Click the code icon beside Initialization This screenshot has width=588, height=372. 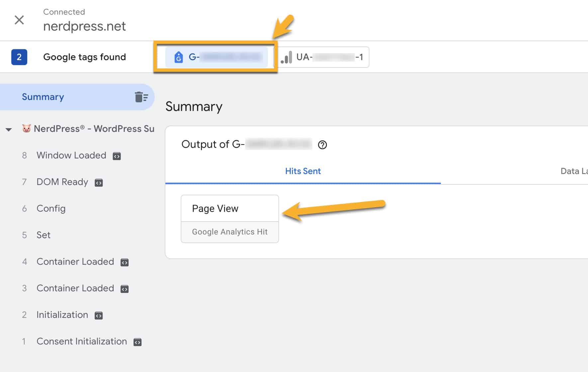pyautogui.click(x=99, y=316)
